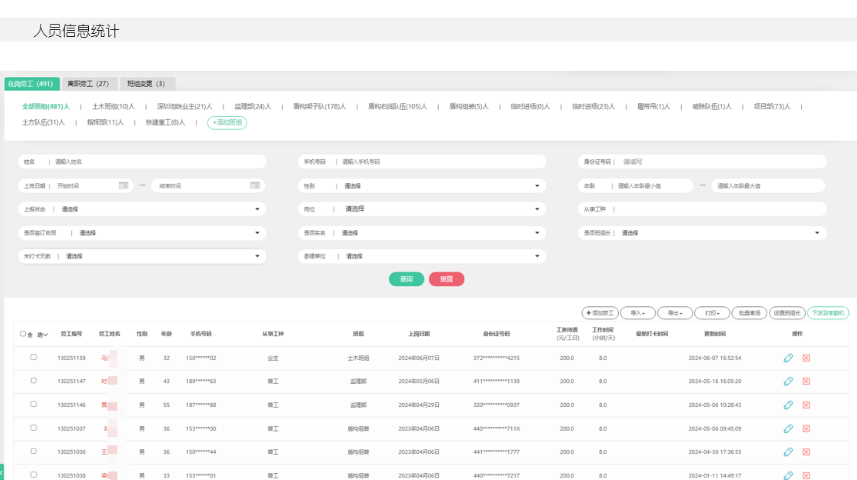Click the 添加班组 add team button
Viewport: 857px width, 480px height.
coord(226,122)
